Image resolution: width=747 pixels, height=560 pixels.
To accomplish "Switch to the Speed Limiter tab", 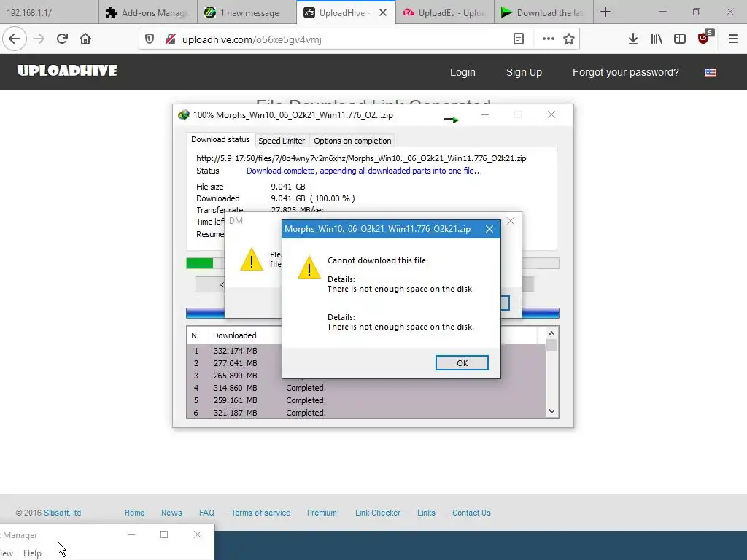I will [282, 141].
